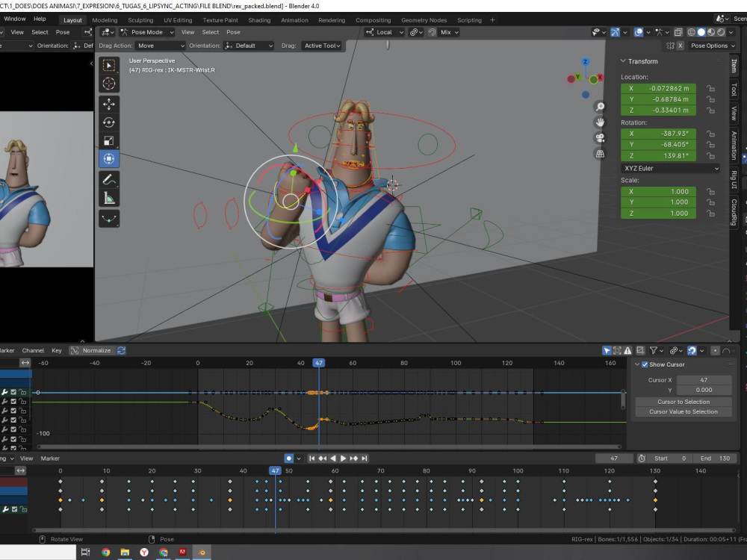Screen dimensions: 747x560
Task: Click the Cursor X value field
Action: click(x=704, y=380)
